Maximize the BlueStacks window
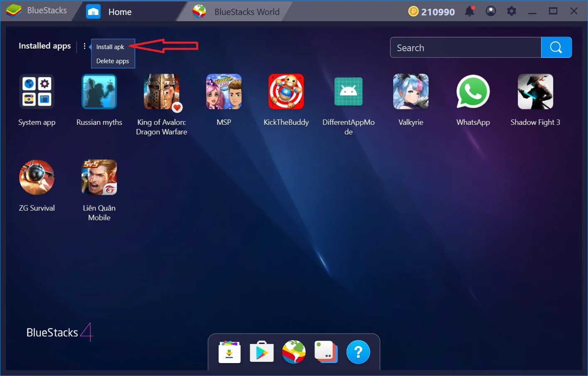 pyautogui.click(x=553, y=11)
